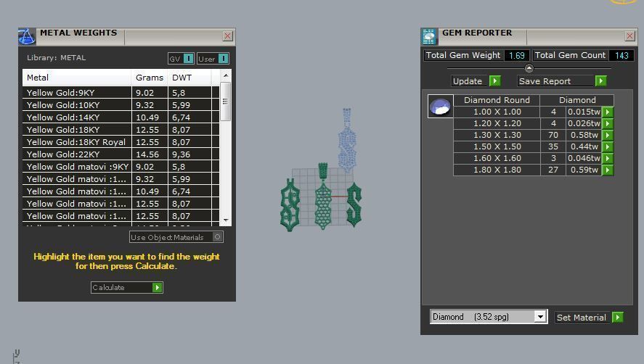The height and width of the screenshot is (364, 644).
Task: Click green arrow for 1.50 X 1.50 row
Action: pos(608,146)
